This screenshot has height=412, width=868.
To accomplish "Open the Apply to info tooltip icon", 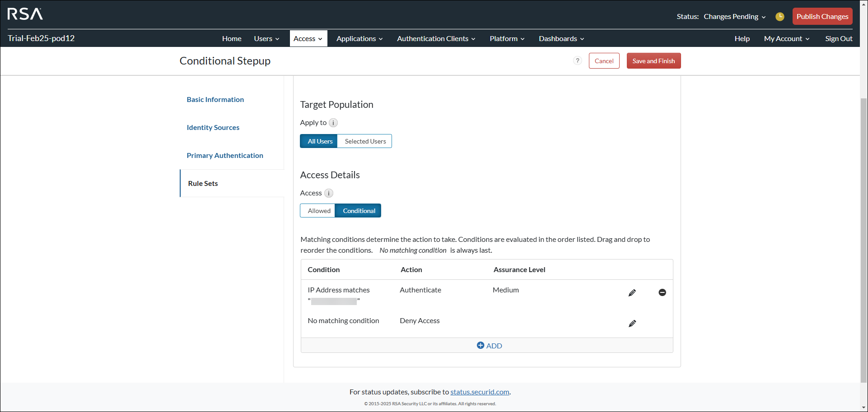I will 333,122.
